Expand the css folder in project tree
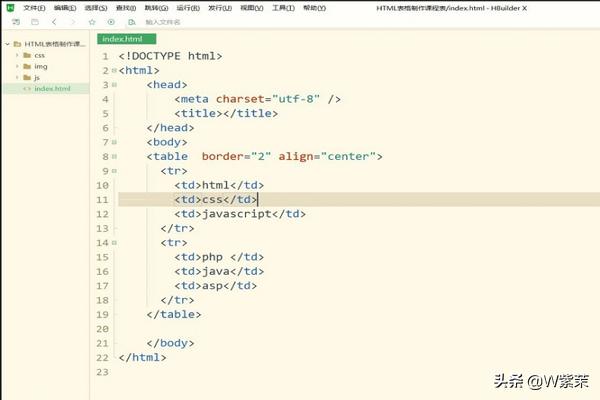This screenshot has width=600, height=400. pyautogui.click(x=17, y=55)
